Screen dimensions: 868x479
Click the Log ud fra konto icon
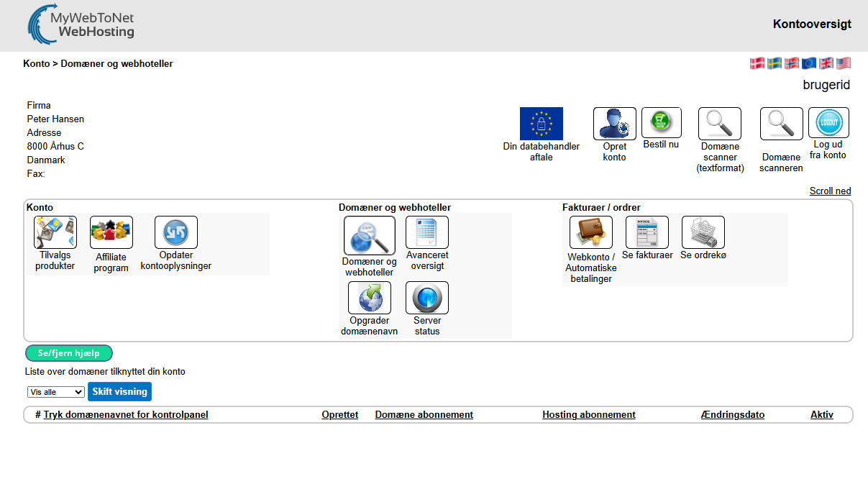828,123
